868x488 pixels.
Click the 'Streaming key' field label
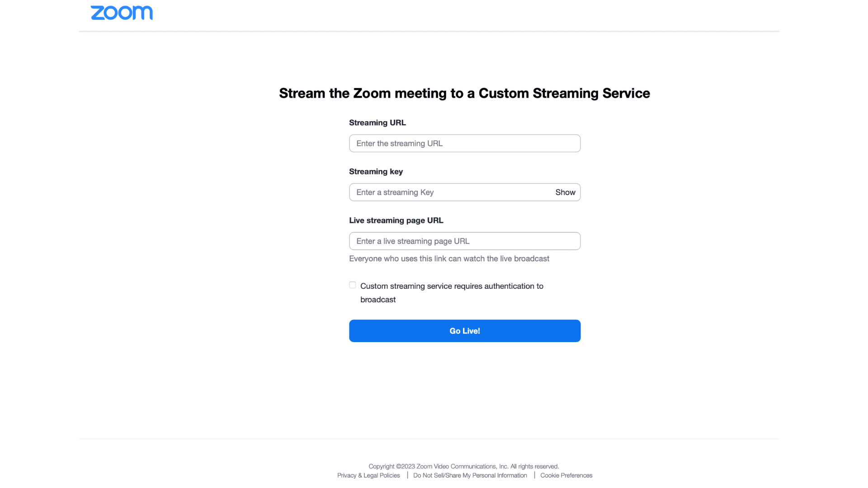[x=376, y=171]
